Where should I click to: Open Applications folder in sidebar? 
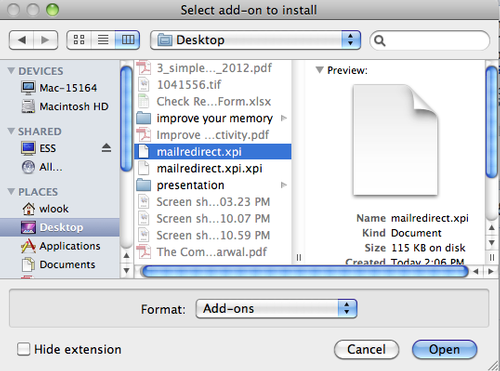[x=60, y=246]
